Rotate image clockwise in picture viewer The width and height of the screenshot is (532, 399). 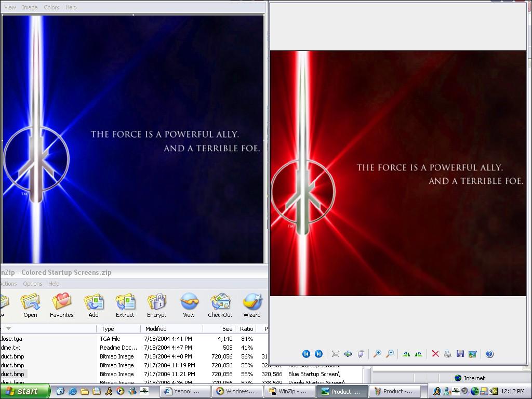pyautogui.click(x=406, y=354)
